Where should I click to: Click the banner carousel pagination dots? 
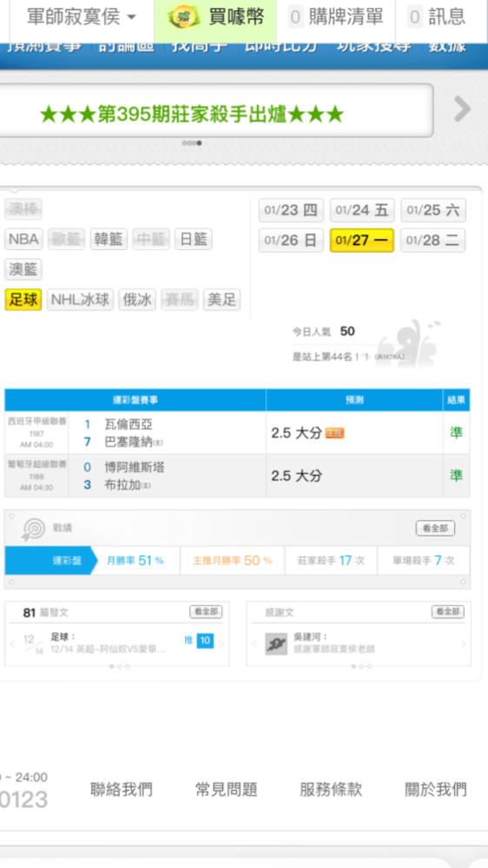coord(192,143)
